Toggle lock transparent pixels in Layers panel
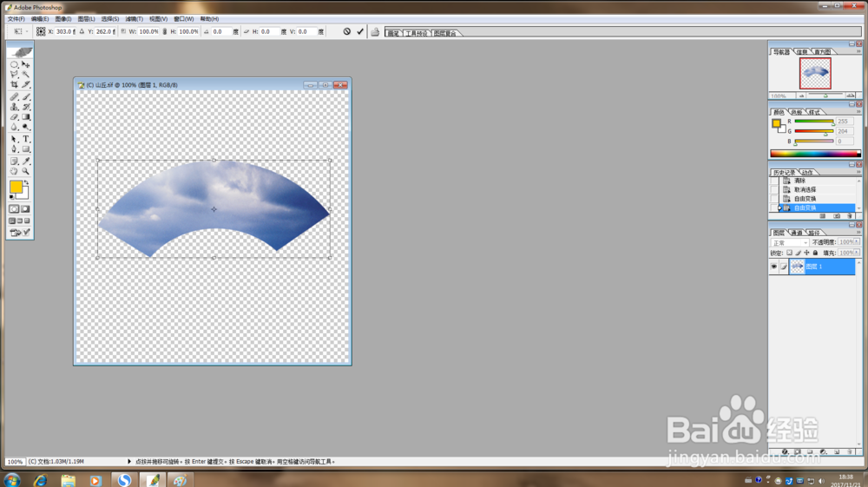The image size is (868, 487). [x=789, y=253]
